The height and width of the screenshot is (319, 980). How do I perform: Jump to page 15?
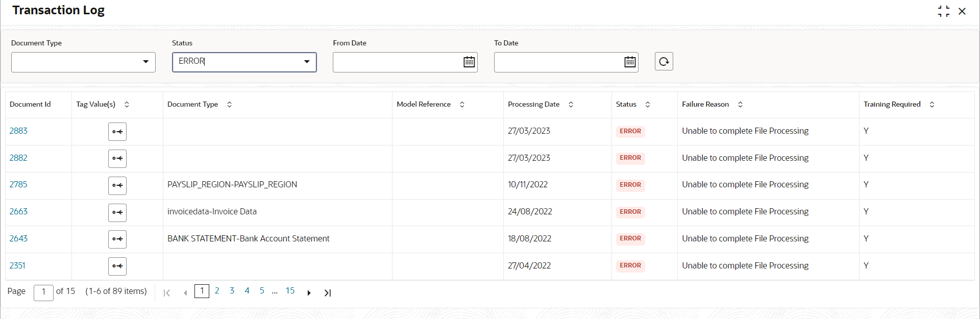pyautogui.click(x=290, y=290)
